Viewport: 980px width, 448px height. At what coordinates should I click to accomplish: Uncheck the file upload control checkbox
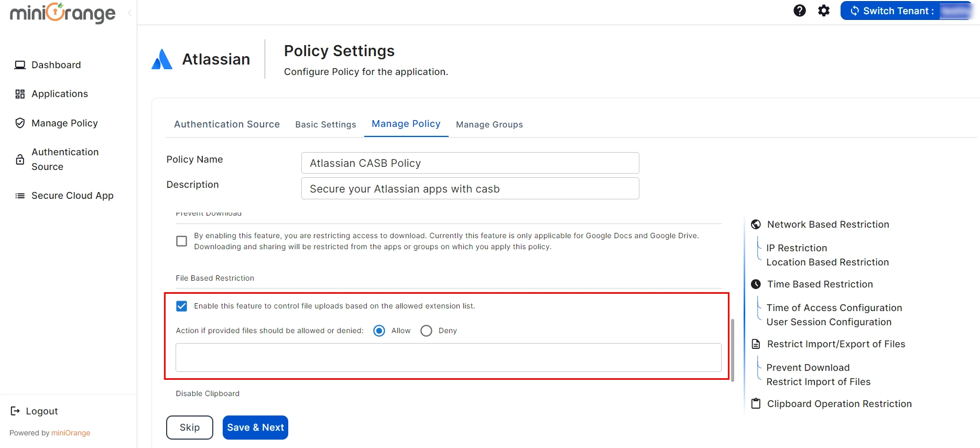click(181, 306)
